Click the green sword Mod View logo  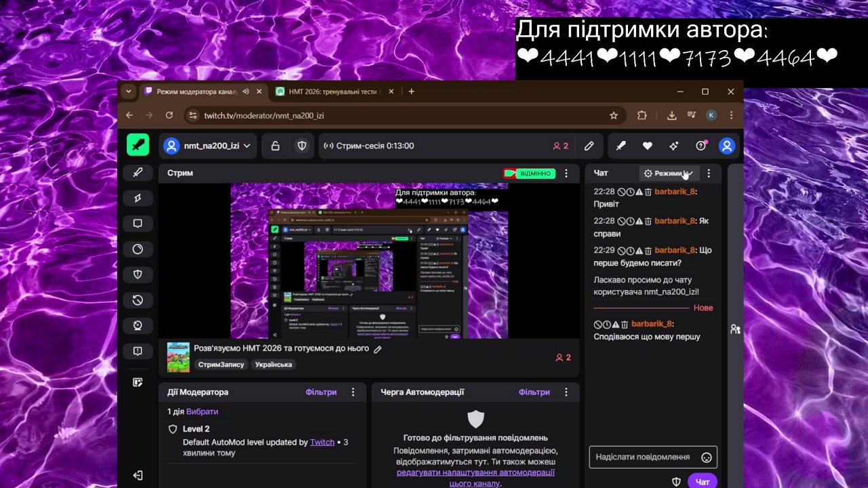(138, 145)
